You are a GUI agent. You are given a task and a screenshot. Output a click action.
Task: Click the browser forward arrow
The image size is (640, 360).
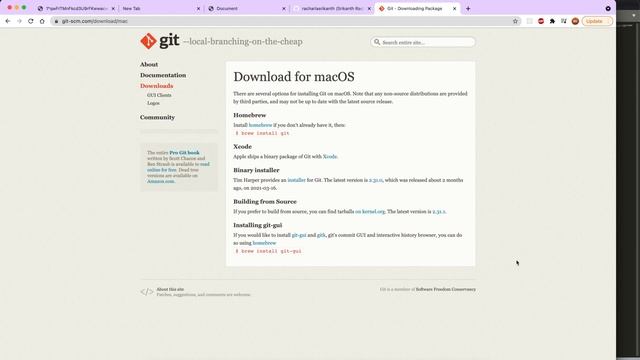[19, 21]
